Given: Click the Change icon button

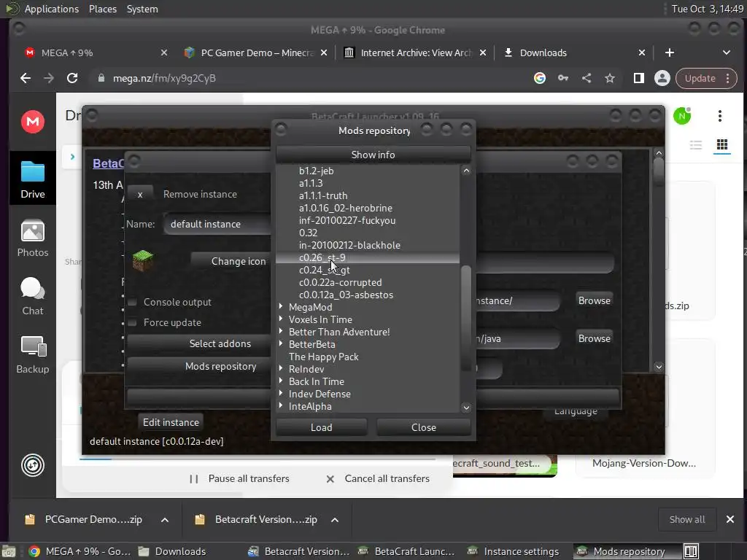Looking at the screenshot, I should pyautogui.click(x=231, y=261).
